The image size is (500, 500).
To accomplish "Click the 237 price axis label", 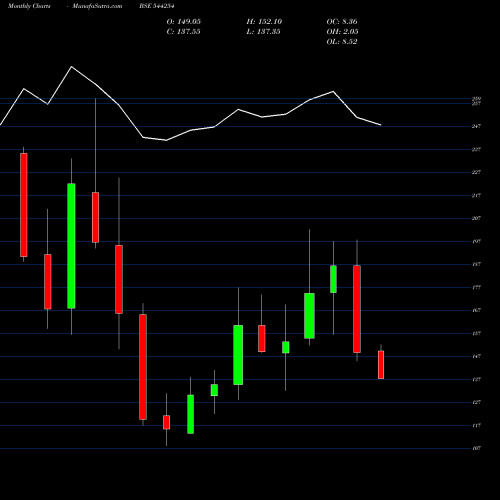I will tap(476, 149).
